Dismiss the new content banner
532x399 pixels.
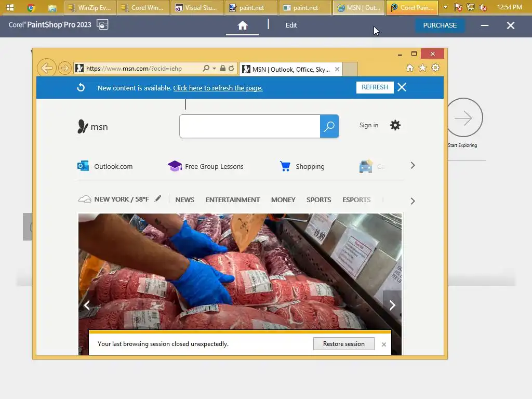(402, 87)
